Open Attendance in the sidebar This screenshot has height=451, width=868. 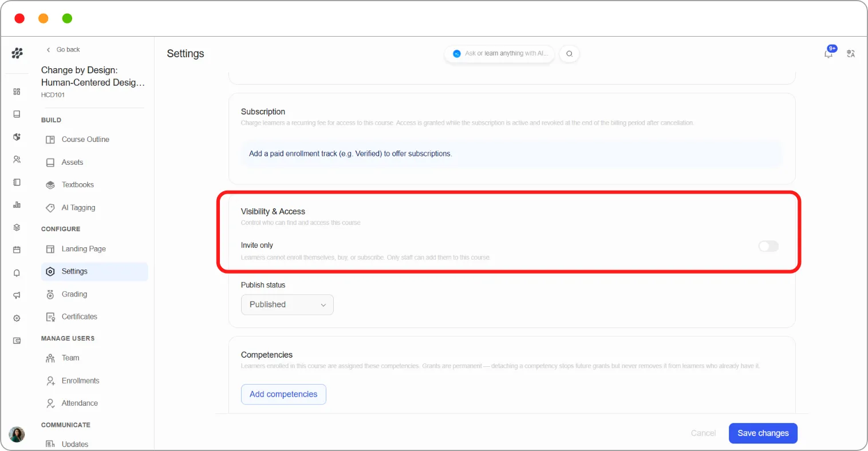pyautogui.click(x=94, y=403)
